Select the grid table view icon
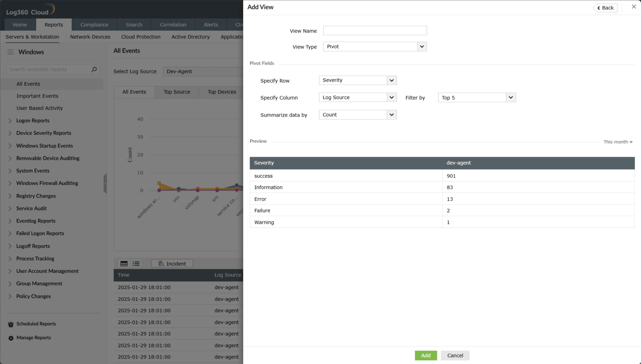 [x=124, y=263]
